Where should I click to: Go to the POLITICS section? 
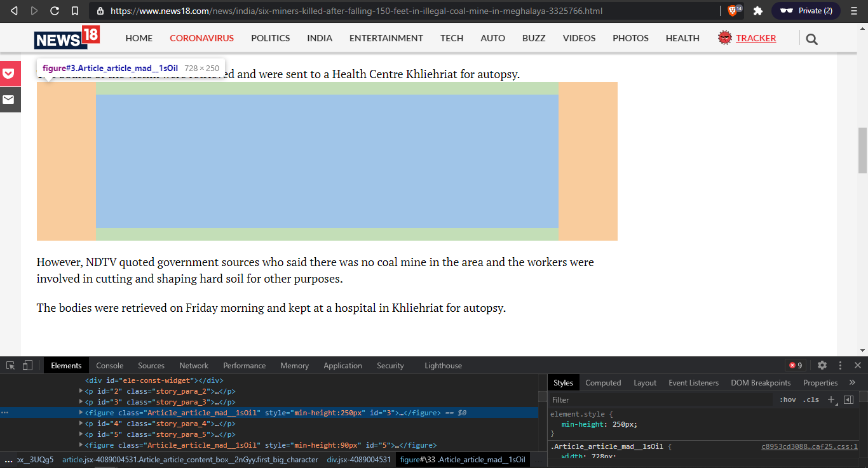pyautogui.click(x=271, y=38)
